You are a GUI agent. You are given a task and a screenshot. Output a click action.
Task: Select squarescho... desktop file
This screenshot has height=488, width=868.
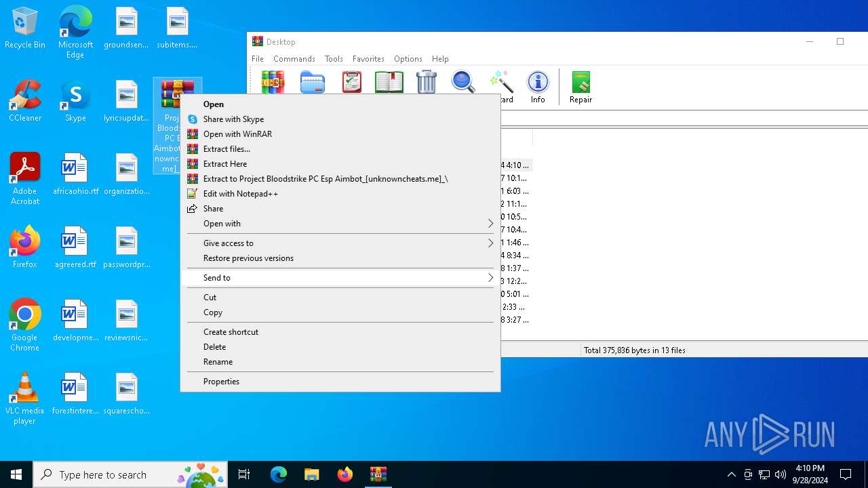point(126,394)
